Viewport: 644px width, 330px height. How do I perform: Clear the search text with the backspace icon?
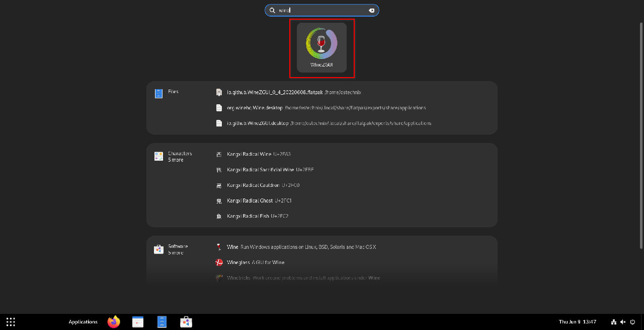coord(371,11)
